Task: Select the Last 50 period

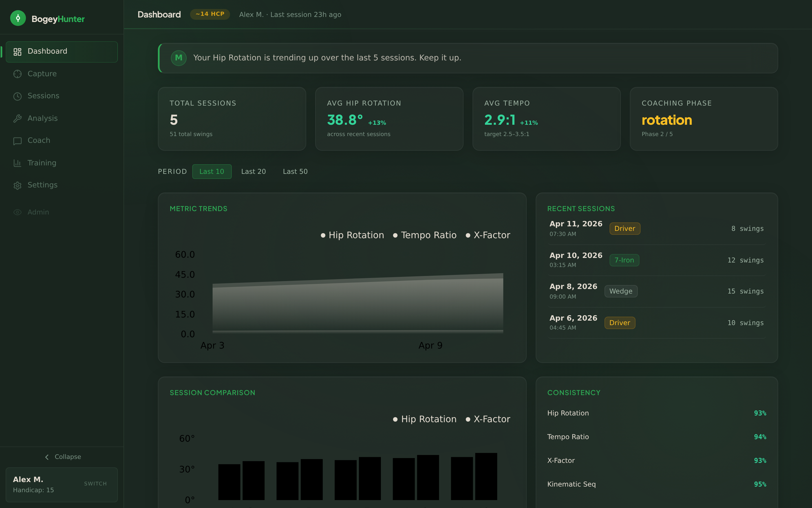Action: pos(295,171)
